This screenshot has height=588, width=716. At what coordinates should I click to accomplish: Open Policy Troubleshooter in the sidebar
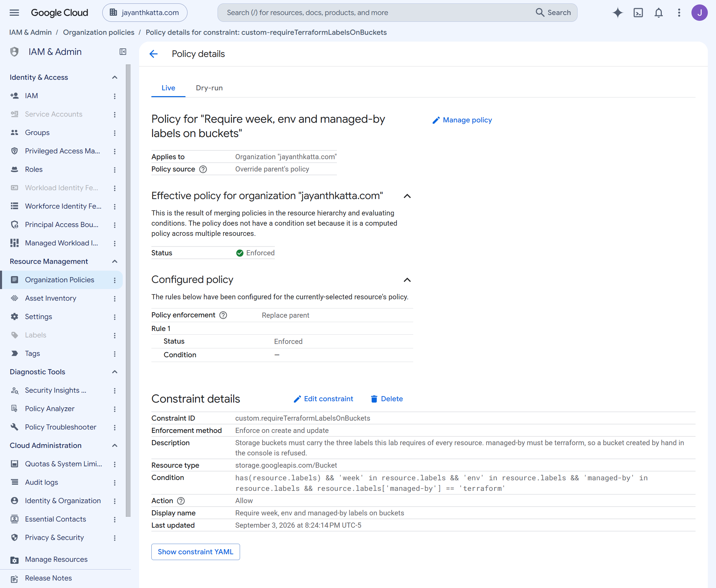point(61,427)
